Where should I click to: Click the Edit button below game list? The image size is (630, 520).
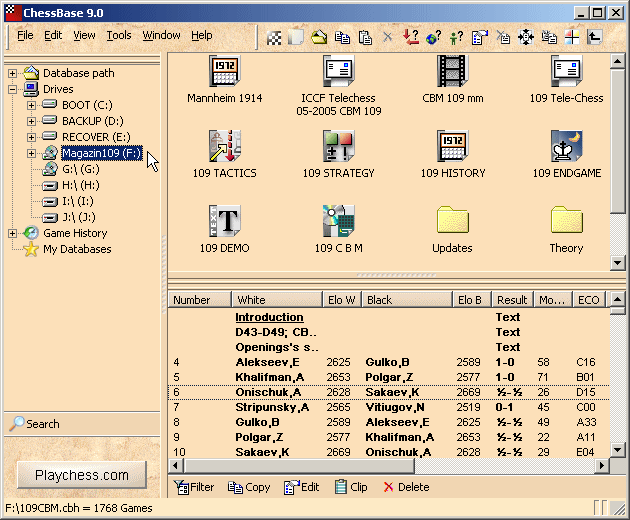[x=301, y=487]
